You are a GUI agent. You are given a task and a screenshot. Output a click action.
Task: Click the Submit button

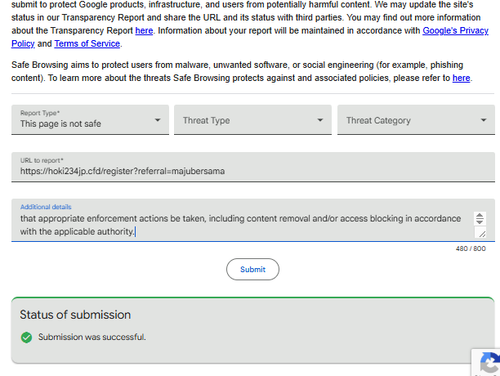coord(253,269)
